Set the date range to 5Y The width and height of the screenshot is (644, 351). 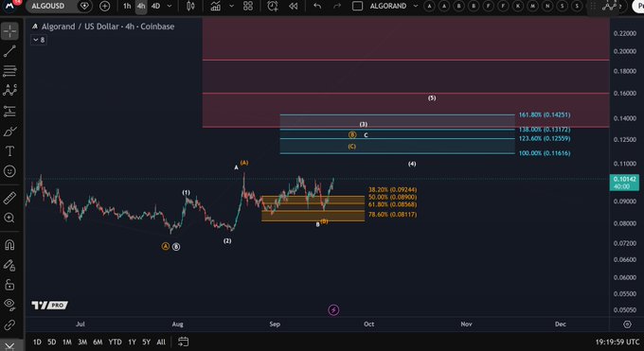pyautogui.click(x=146, y=342)
